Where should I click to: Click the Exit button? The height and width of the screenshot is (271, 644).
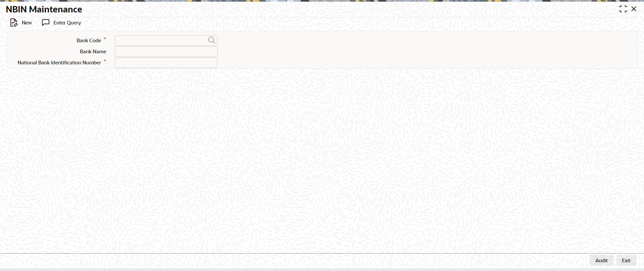(x=626, y=261)
